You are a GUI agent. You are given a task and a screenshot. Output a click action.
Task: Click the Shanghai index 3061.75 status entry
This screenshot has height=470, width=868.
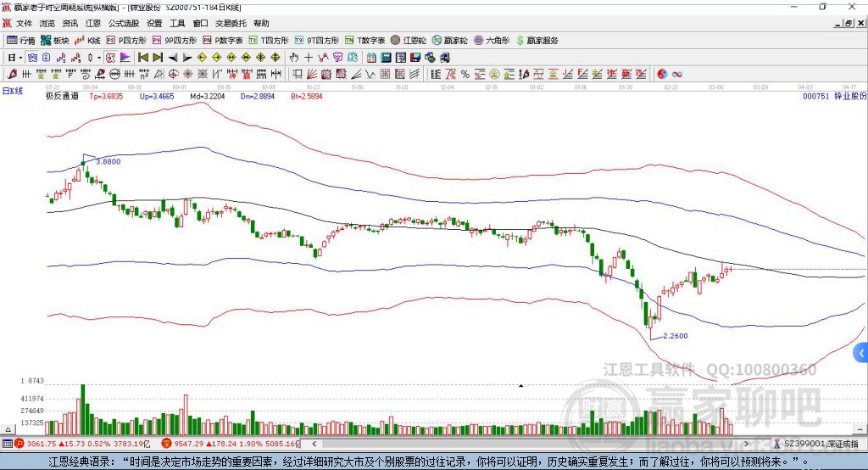(x=82, y=444)
